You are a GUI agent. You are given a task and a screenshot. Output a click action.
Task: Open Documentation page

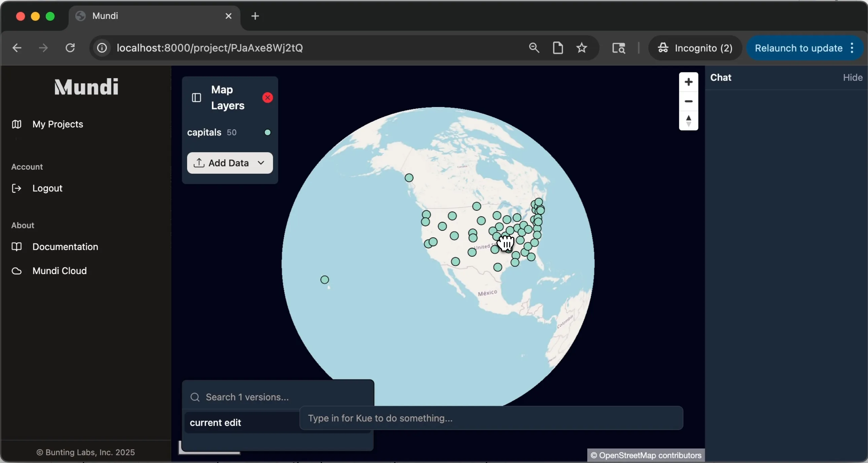tap(65, 246)
